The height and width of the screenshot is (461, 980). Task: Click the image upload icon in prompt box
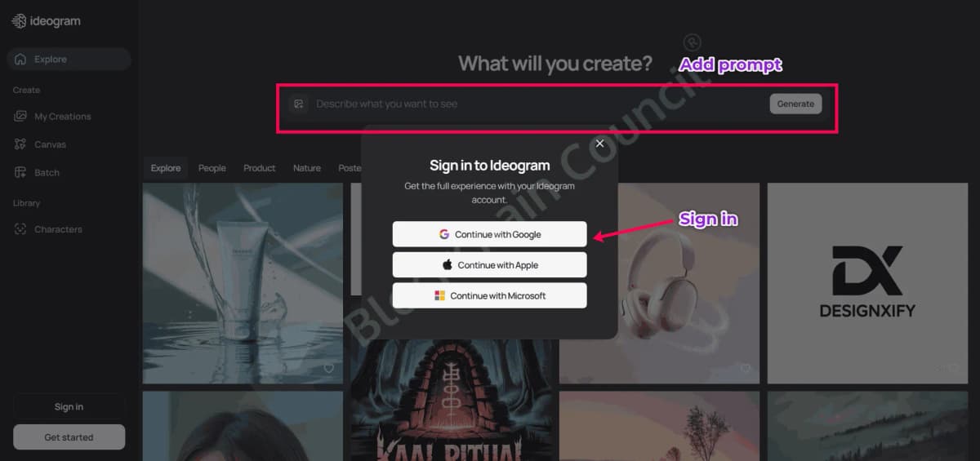[x=299, y=104]
